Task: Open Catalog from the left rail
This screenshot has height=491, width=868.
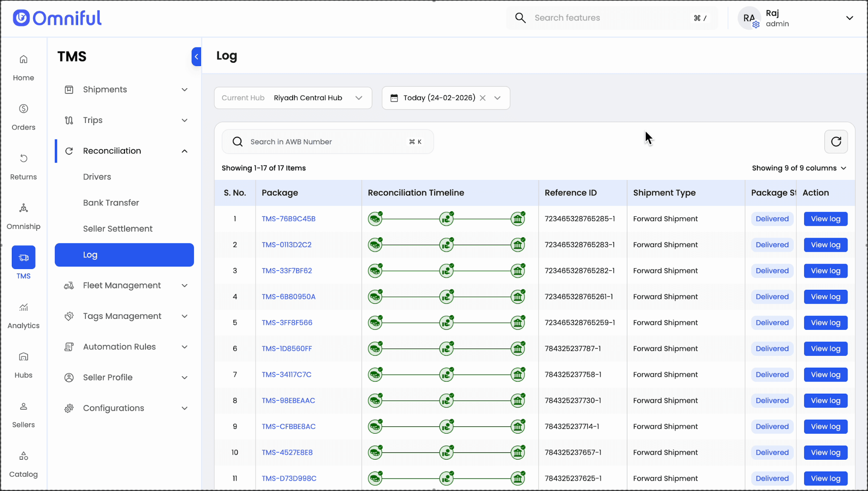Action: pos(23,463)
